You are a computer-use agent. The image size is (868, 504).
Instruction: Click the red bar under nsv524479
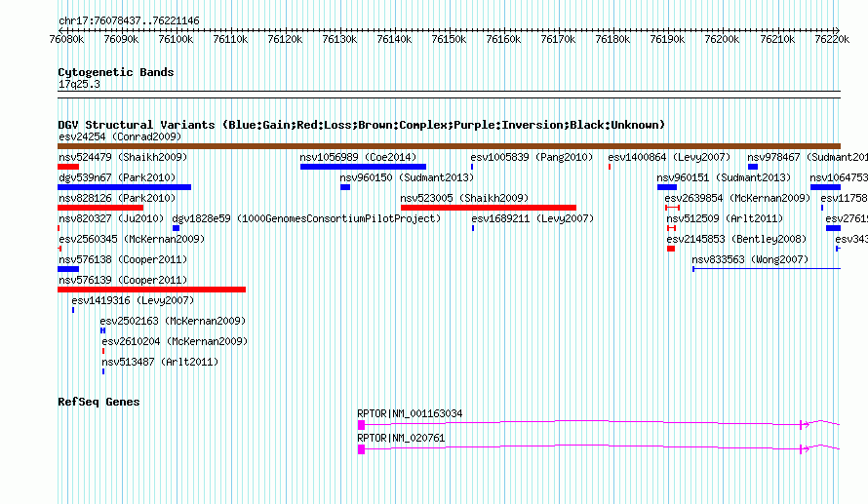[x=68, y=167]
